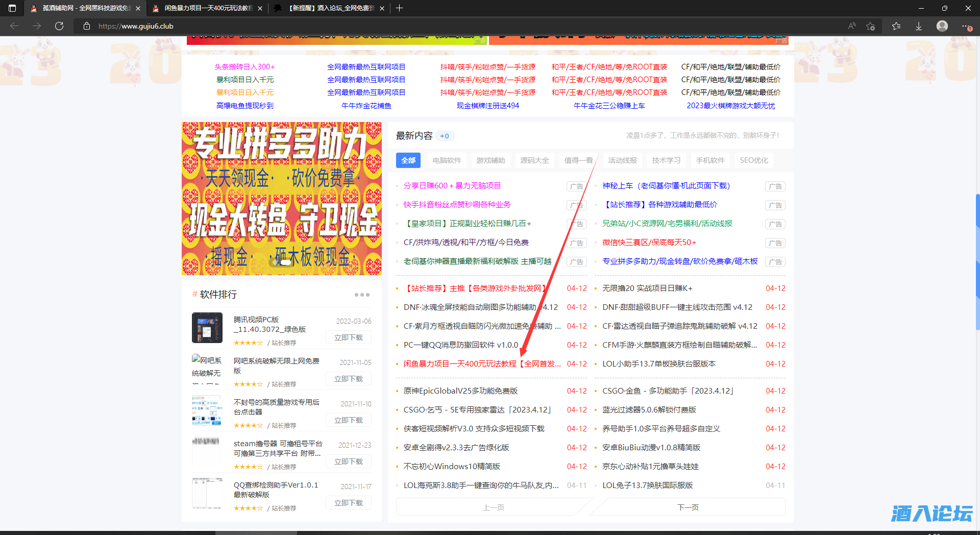Open a new browser tab

[x=400, y=8]
